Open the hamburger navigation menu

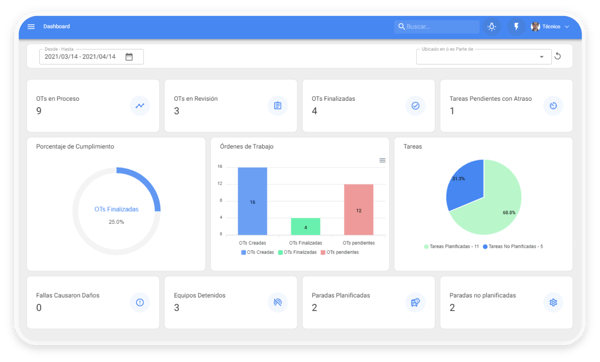pyautogui.click(x=31, y=26)
